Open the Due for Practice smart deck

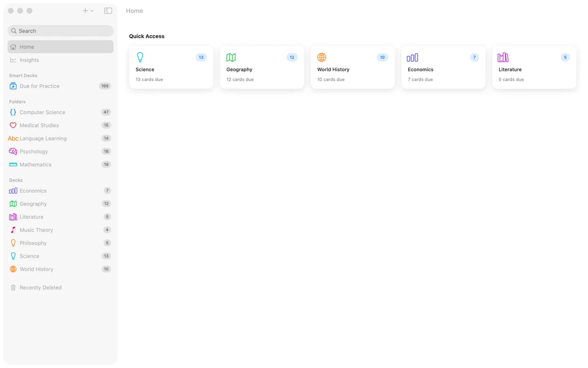[60, 86]
